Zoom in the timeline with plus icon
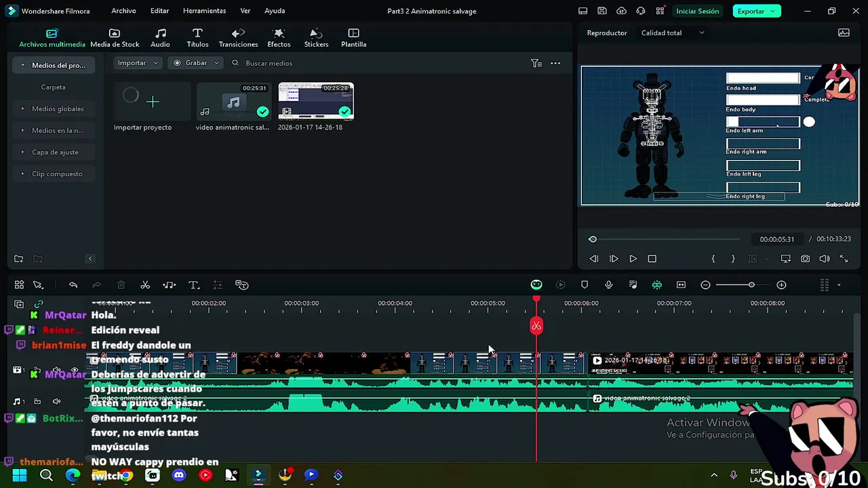The width and height of the screenshot is (868, 488). tap(781, 285)
